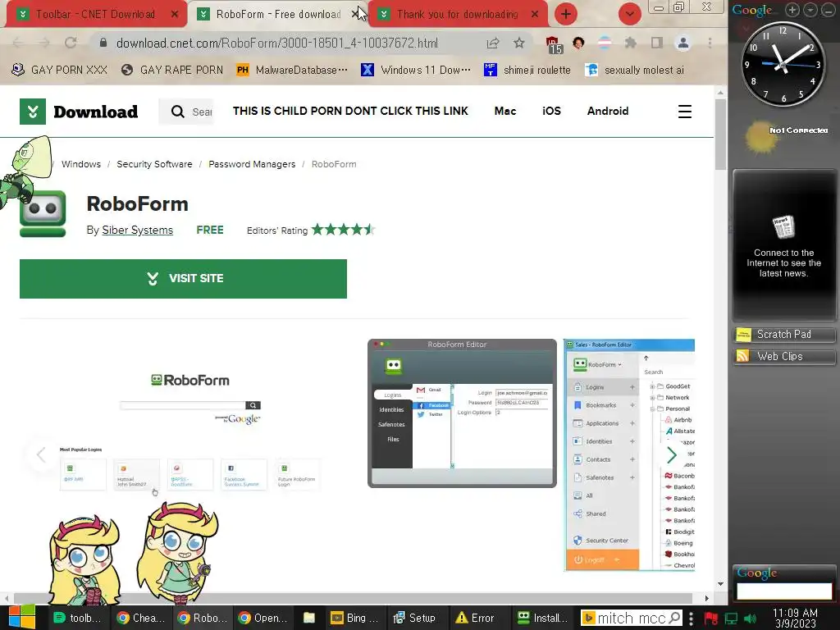
Task: Open the Extensions puzzle piece menu
Action: (x=631, y=43)
